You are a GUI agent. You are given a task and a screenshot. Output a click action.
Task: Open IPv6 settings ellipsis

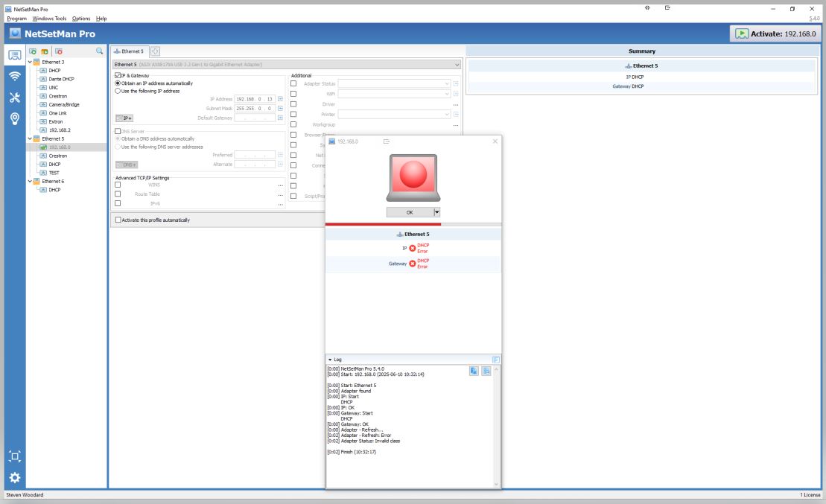pyautogui.click(x=280, y=204)
